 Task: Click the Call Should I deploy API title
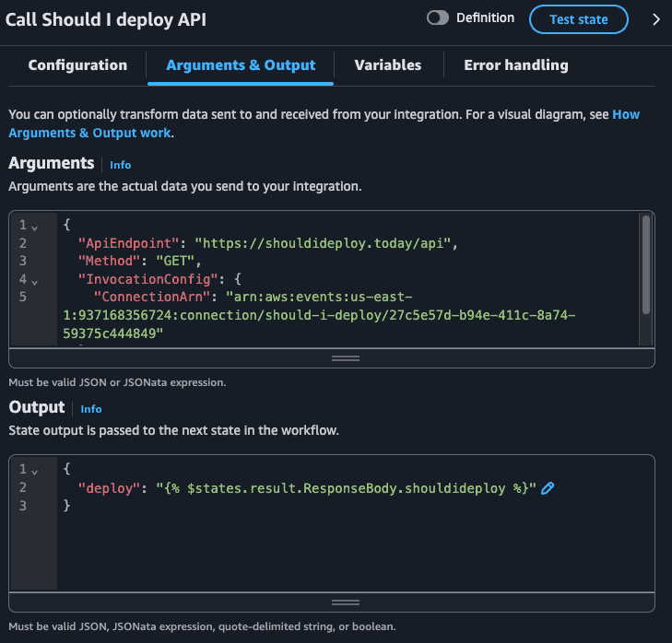pos(106,19)
